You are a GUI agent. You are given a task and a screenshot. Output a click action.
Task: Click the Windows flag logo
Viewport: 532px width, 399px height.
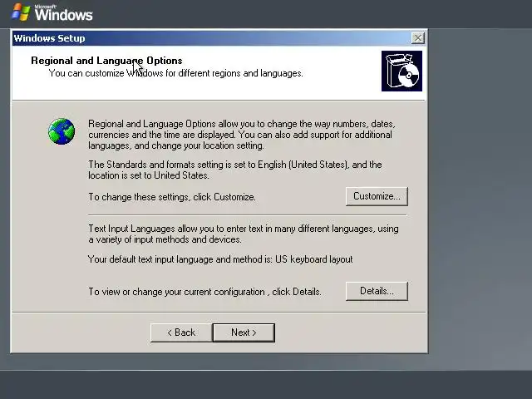tap(21, 12)
